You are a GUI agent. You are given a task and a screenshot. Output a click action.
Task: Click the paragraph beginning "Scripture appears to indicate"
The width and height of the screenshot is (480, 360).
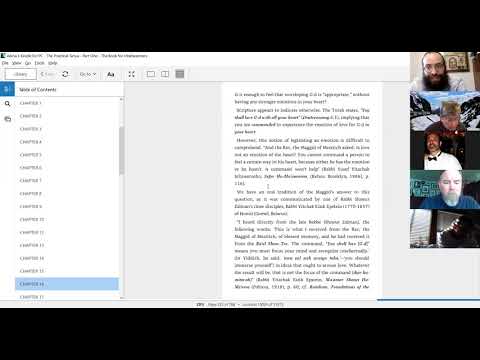pos(302,121)
